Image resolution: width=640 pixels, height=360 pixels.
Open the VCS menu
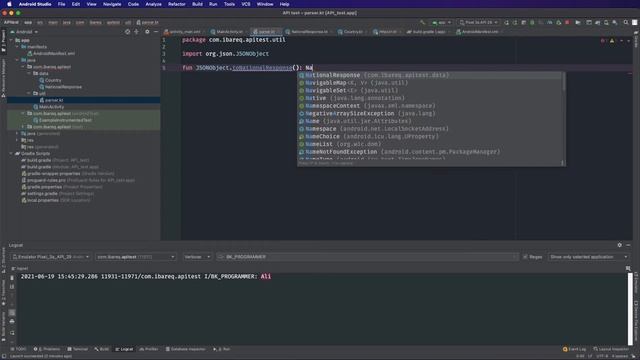pyautogui.click(x=246, y=4)
